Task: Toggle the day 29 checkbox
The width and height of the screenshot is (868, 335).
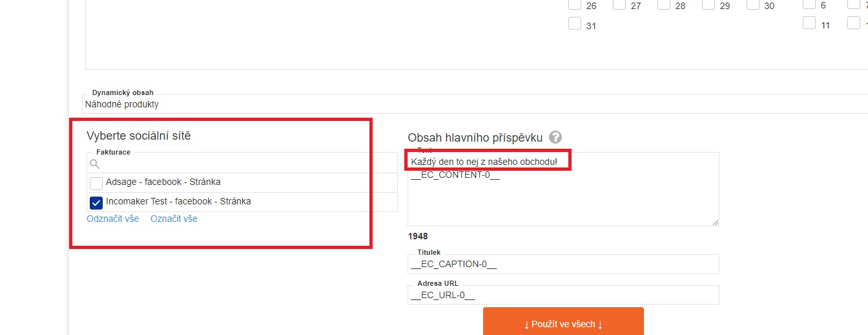Action: coord(708,5)
